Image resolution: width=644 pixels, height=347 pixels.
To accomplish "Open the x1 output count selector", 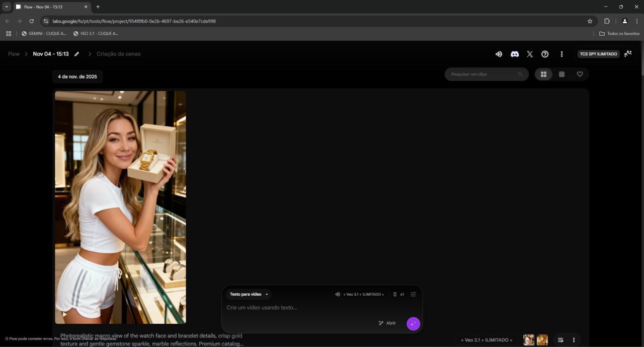I will coord(398,294).
